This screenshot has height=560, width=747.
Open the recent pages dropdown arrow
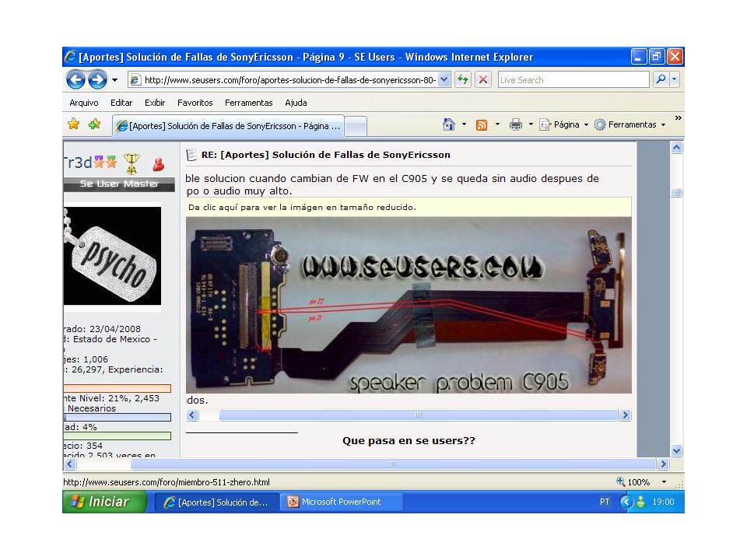pos(115,80)
